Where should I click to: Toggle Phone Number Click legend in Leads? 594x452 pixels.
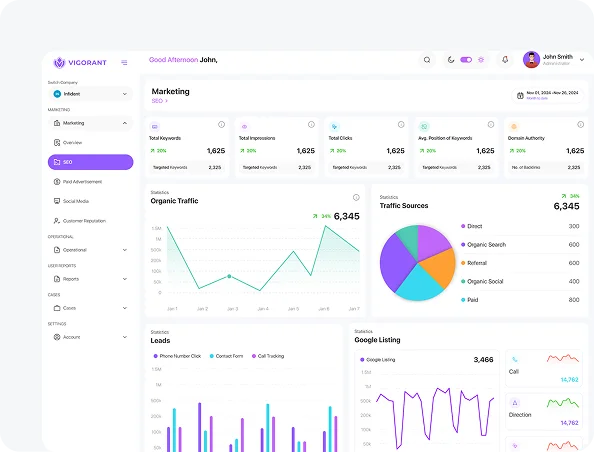coord(177,356)
